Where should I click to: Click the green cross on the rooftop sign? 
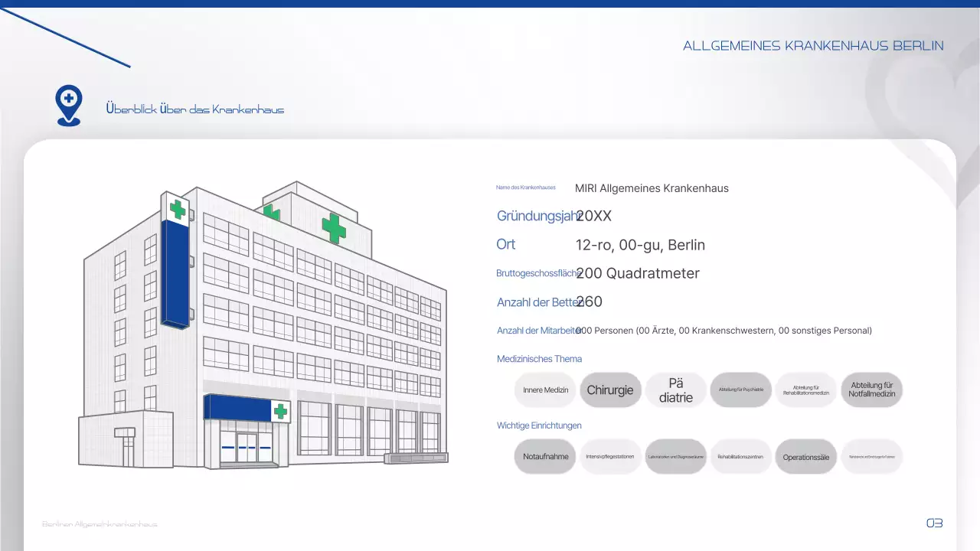point(334,227)
